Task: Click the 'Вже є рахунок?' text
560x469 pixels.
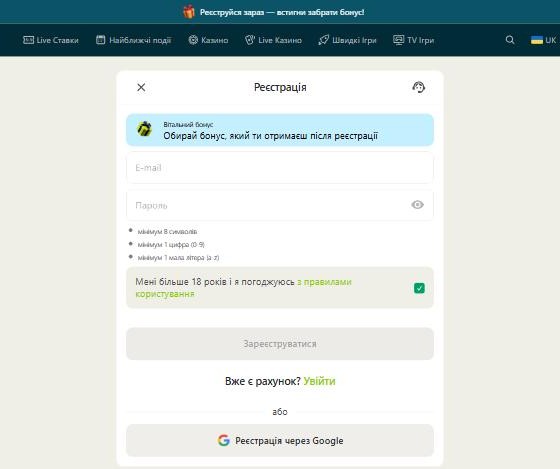Action: tap(263, 381)
